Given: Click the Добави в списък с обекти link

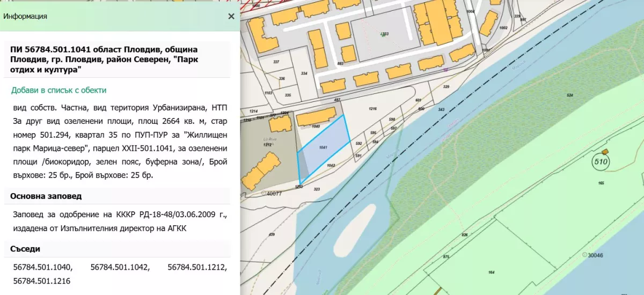Looking at the screenshot, I should (59, 90).
